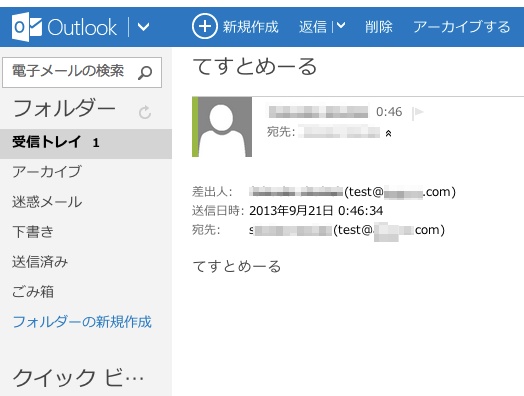The height and width of the screenshot is (396, 524).
Task: Click アーカイブする in the toolbar
Action: pyautogui.click(x=462, y=27)
